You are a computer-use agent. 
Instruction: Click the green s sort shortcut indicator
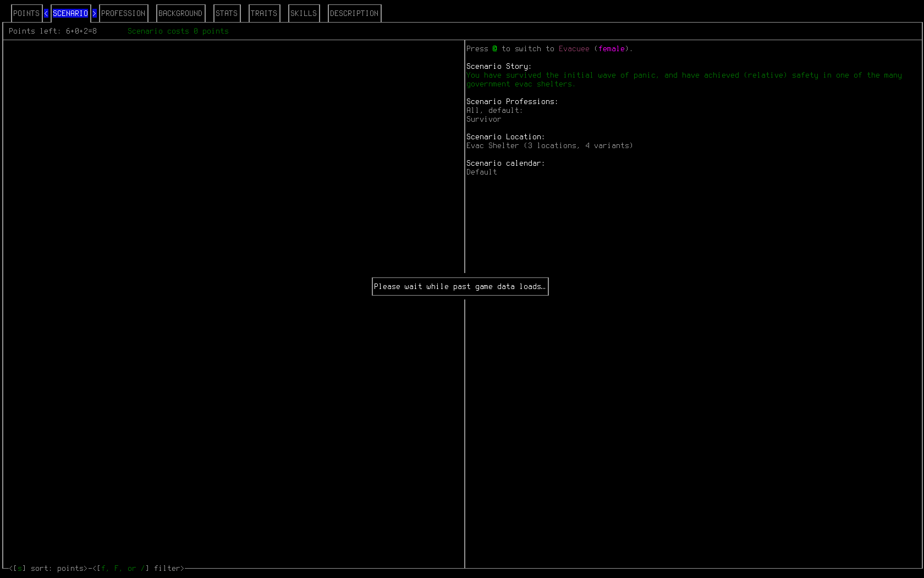pos(20,568)
